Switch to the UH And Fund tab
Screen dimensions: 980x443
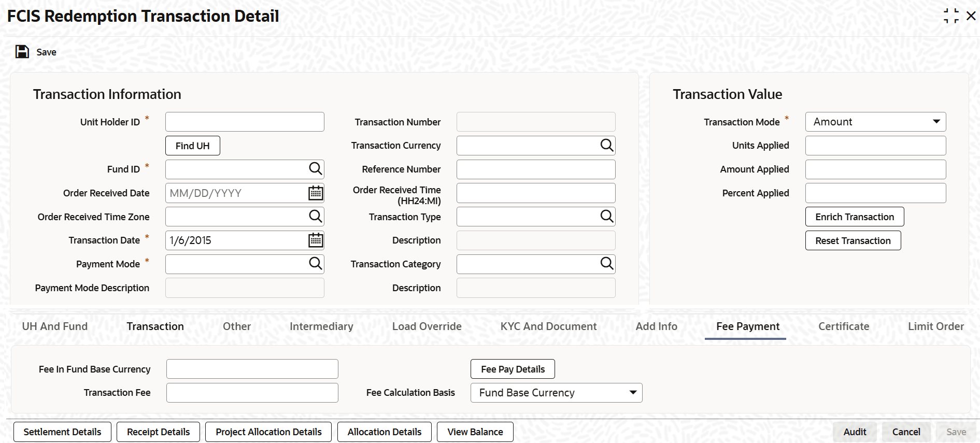(x=55, y=326)
